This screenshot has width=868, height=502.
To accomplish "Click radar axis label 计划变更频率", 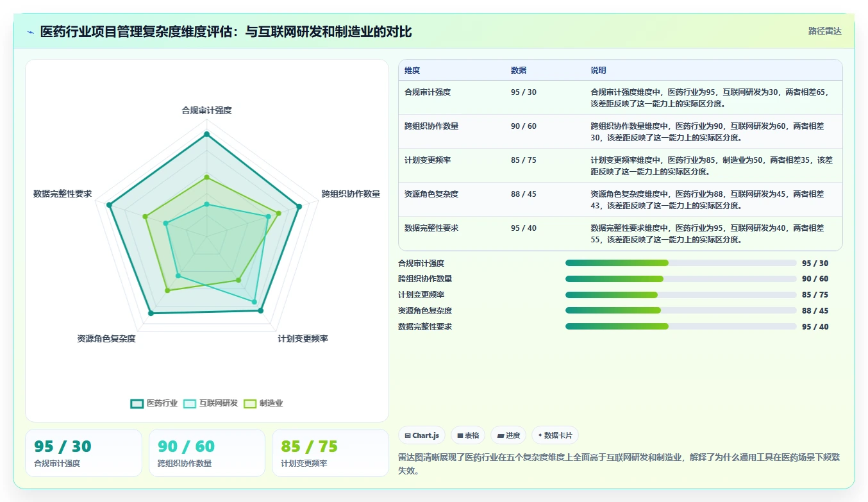I will pyautogui.click(x=303, y=339).
